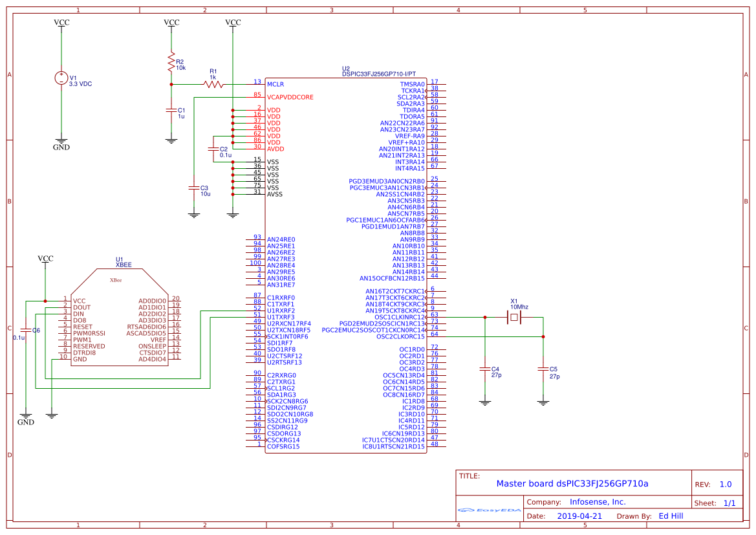Select the 2019-04-21 date field
Screen dimensions: 756x535
(580, 516)
